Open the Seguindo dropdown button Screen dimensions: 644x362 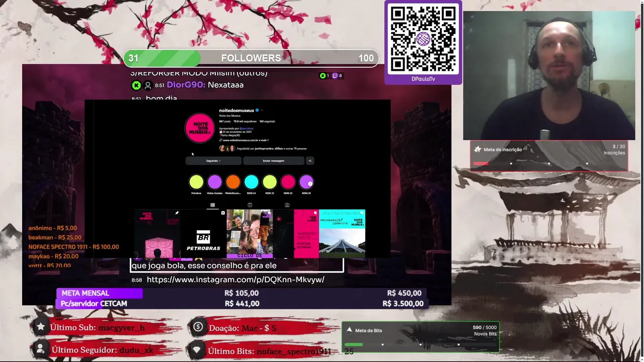tap(213, 161)
